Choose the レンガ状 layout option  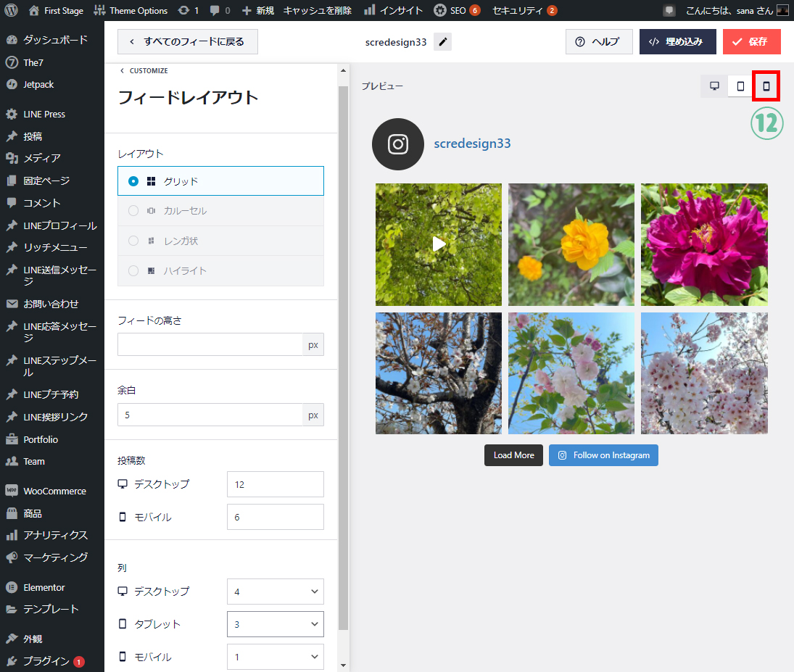(x=133, y=241)
